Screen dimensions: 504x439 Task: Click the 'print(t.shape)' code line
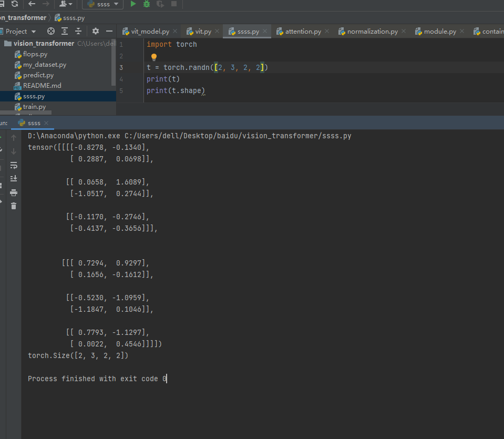point(176,91)
